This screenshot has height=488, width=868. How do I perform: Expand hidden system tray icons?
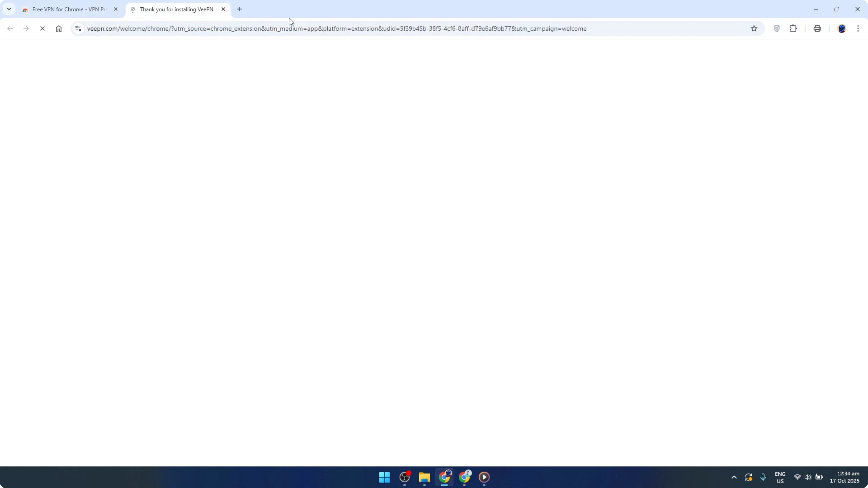tap(734, 477)
